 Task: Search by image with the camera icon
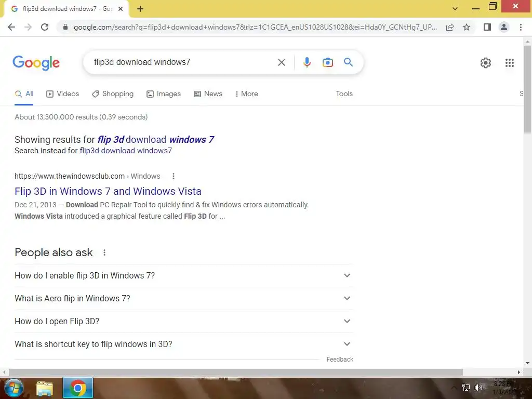327,62
